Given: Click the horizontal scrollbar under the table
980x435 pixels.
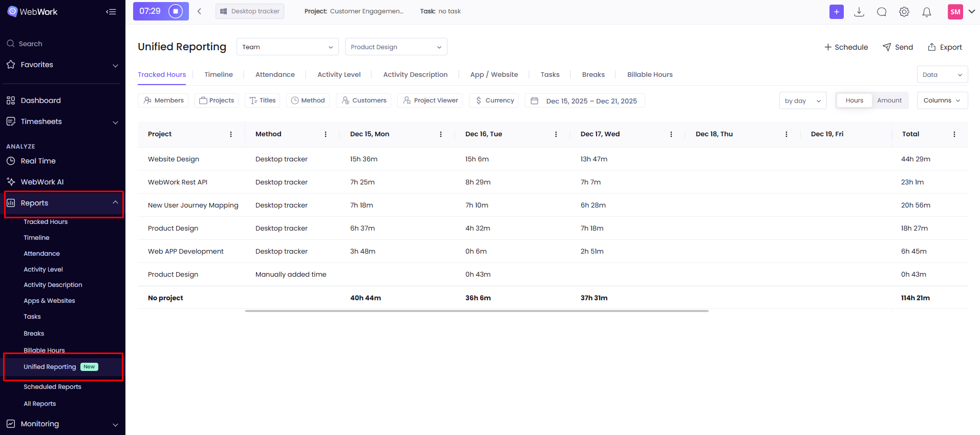Looking at the screenshot, I should (x=476, y=311).
